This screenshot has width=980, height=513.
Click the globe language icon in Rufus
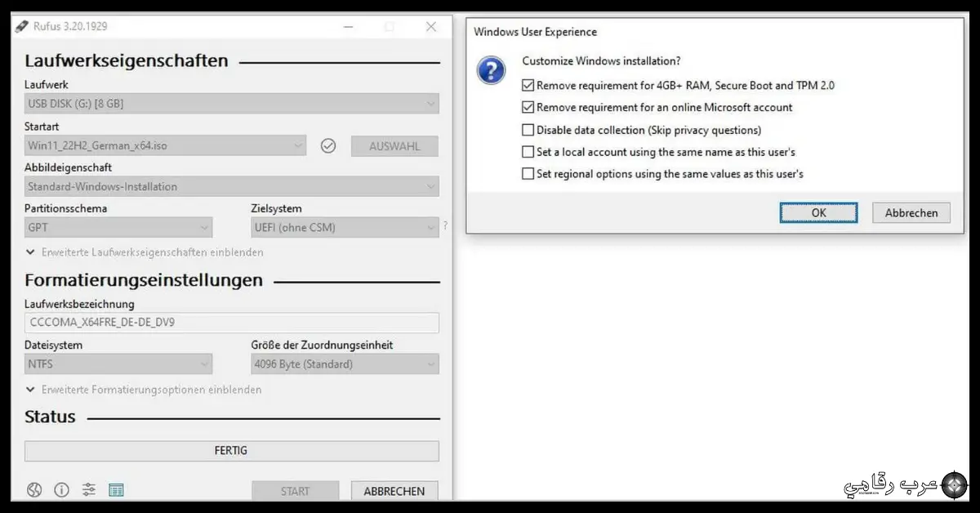click(x=33, y=490)
